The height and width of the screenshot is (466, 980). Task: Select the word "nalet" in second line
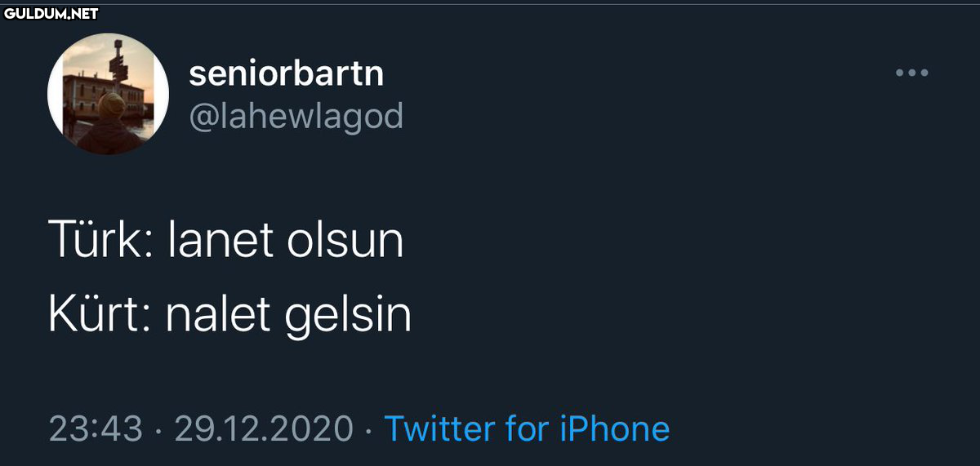pyautogui.click(x=218, y=314)
